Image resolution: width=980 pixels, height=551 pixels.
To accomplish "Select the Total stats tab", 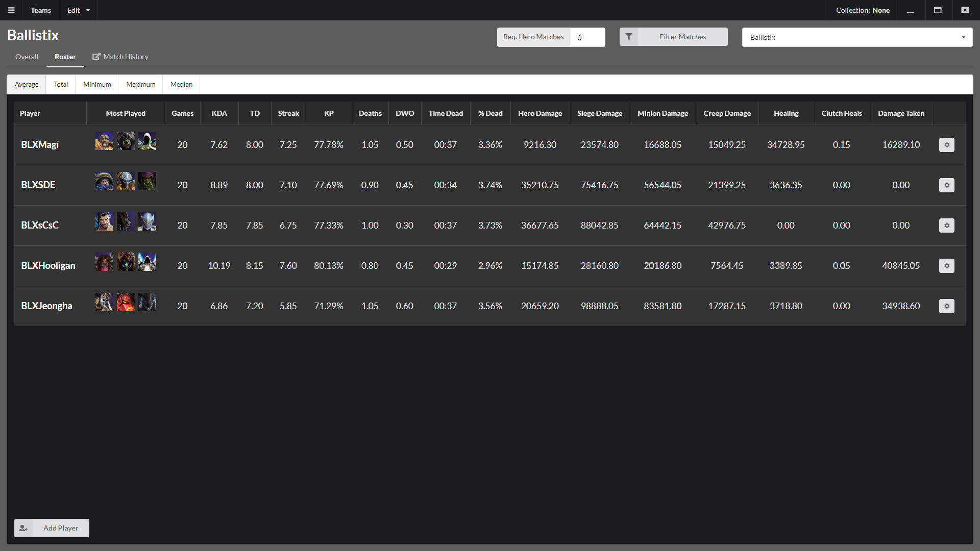I will (x=61, y=84).
